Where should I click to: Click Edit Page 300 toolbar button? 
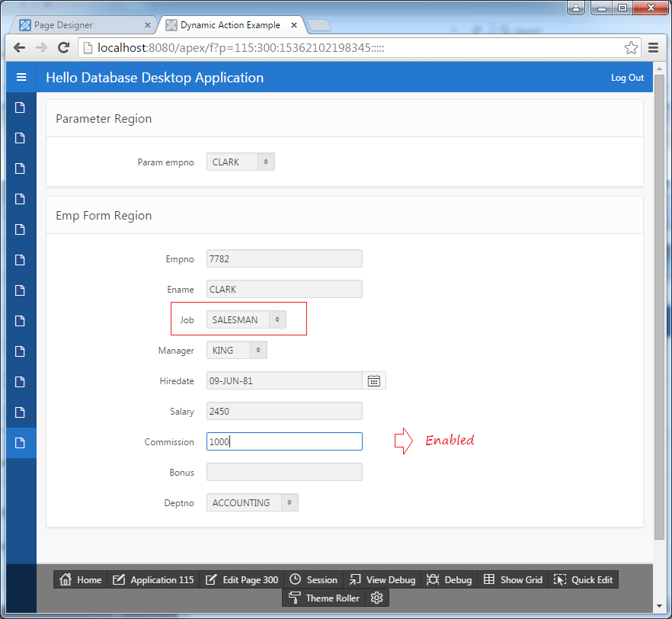click(242, 579)
